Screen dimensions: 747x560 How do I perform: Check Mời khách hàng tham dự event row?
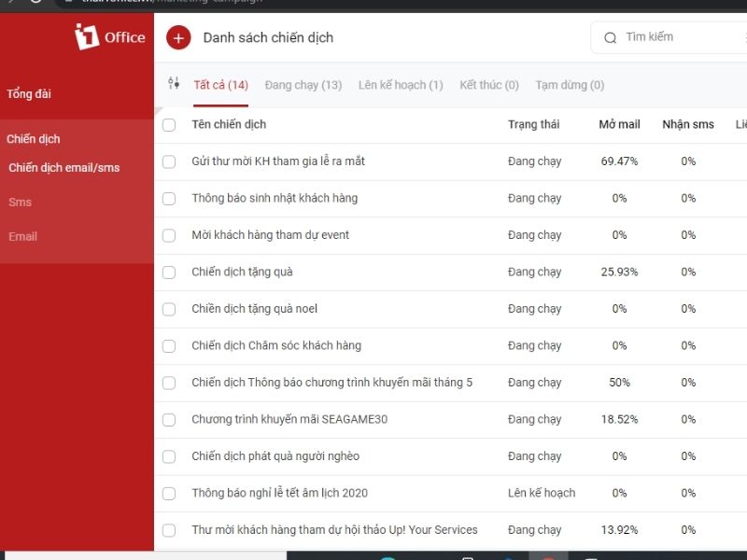click(x=169, y=235)
